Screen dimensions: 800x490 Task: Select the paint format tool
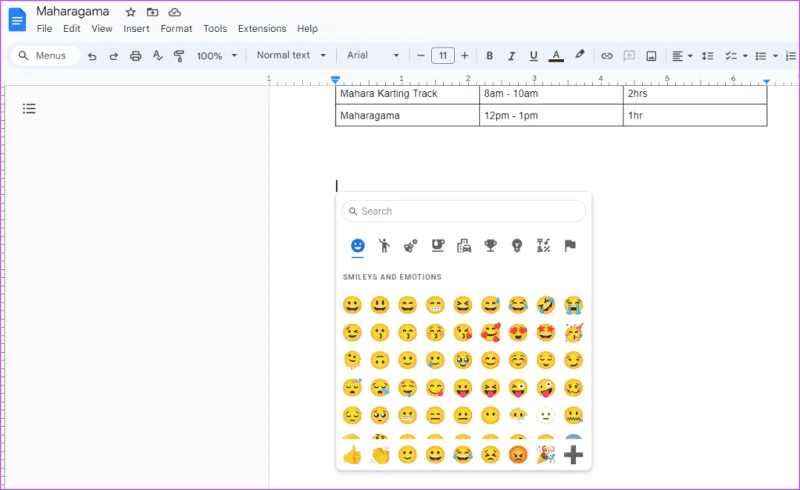pyautogui.click(x=179, y=56)
